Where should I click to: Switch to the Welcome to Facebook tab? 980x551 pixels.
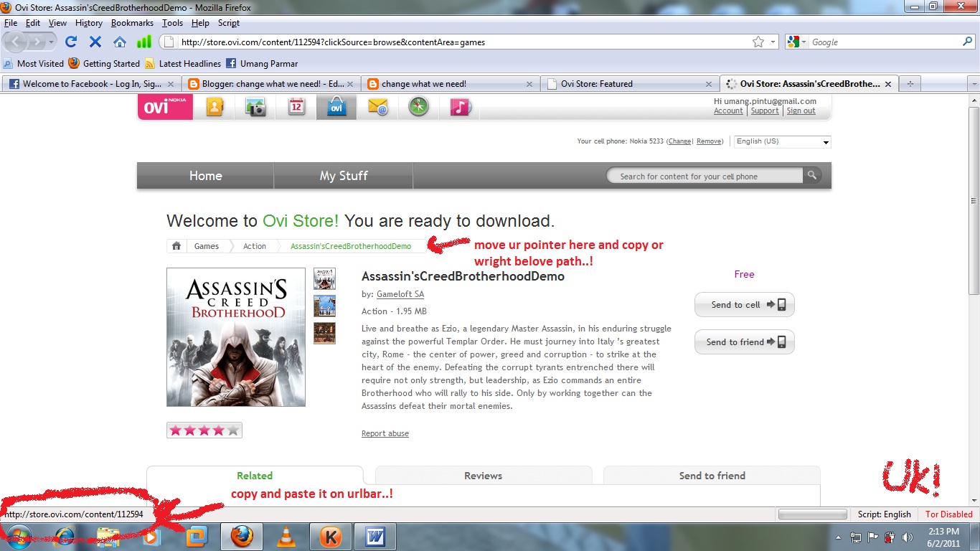91,84
